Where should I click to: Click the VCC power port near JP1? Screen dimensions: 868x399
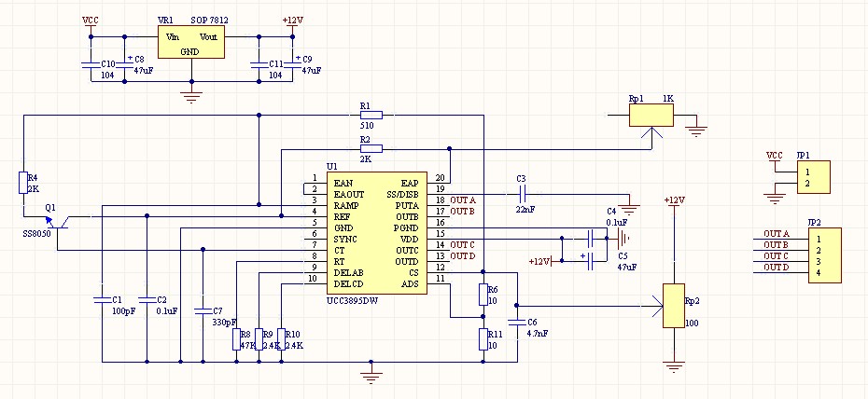click(775, 158)
